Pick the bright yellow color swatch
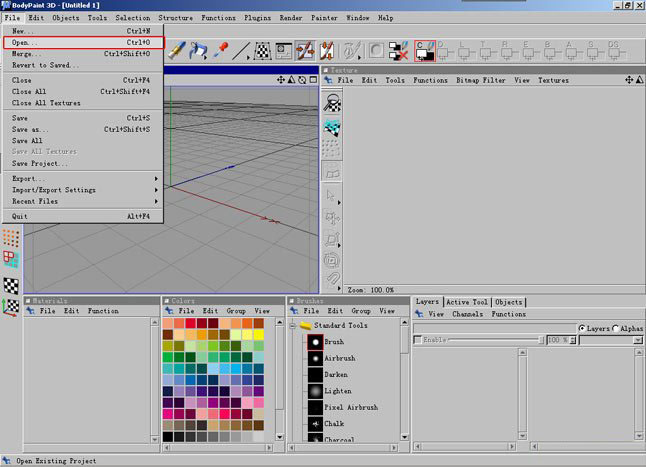The width and height of the screenshot is (646, 467). [x=258, y=334]
